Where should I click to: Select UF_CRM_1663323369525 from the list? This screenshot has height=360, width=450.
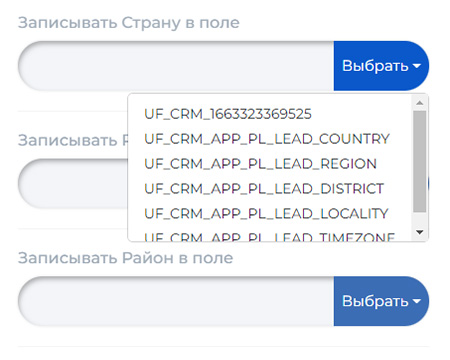[x=228, y=114]
